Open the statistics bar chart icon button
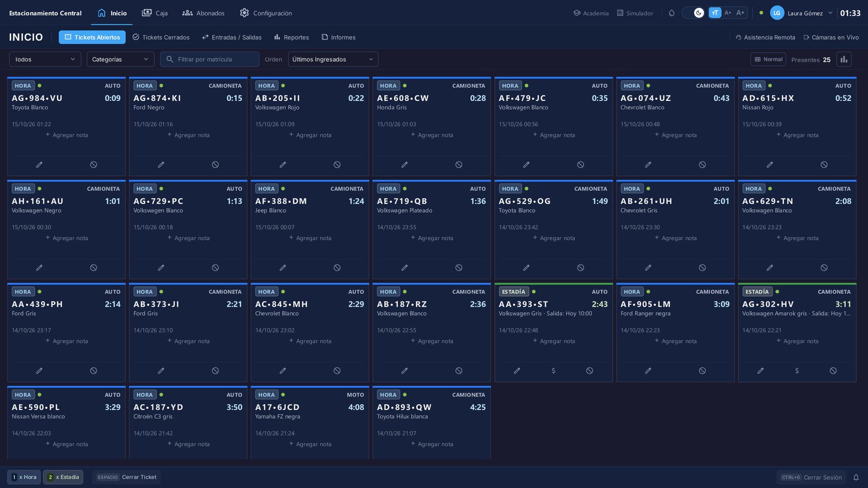This screenshot has height=488, width=868. tap(844, 60)
